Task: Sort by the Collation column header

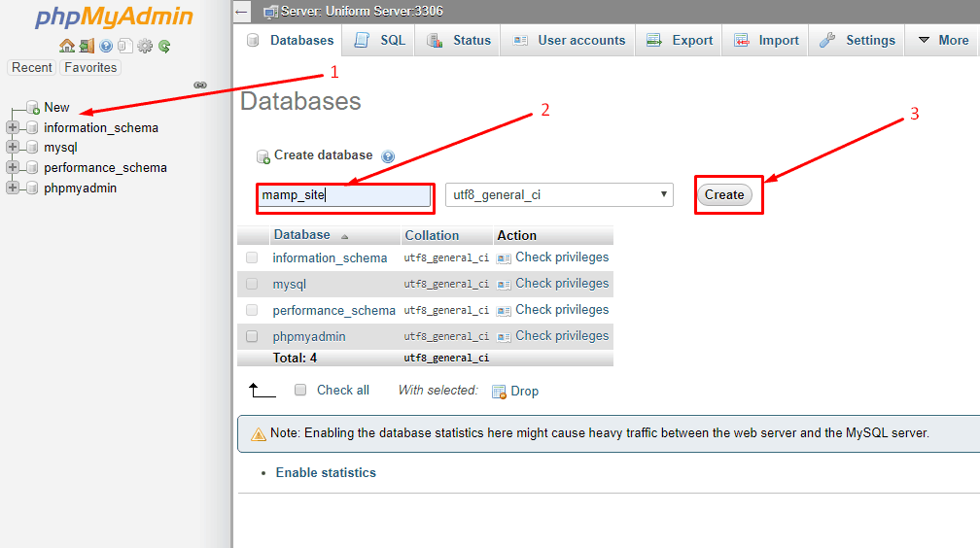Action: (x=432, y=235)
